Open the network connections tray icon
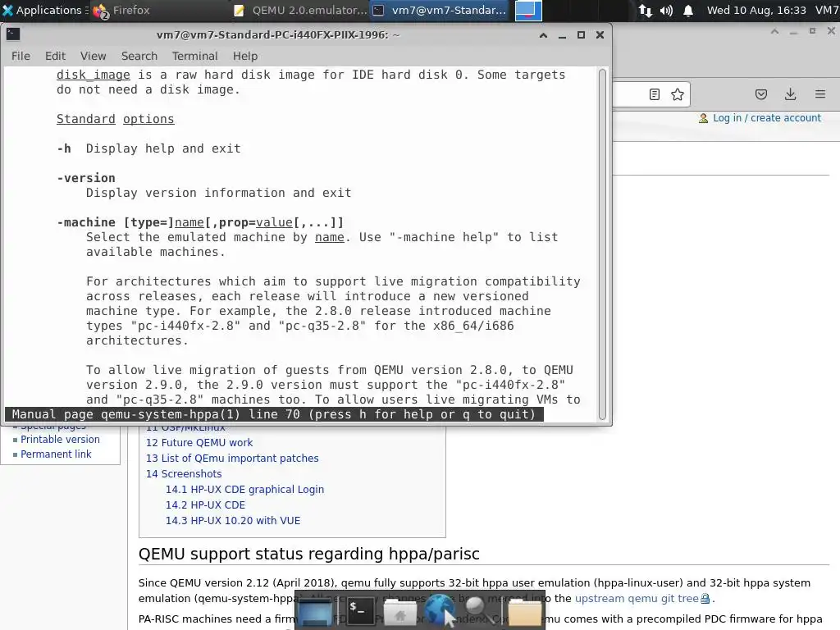Image resolution: width=840 pixels, height=630 pixels. [x=646, y=11]
